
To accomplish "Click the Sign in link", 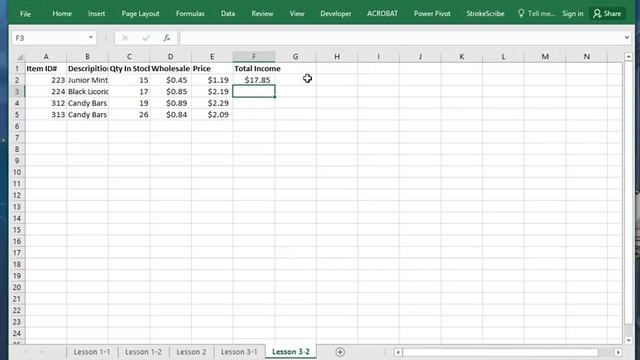I will (573, 13).
